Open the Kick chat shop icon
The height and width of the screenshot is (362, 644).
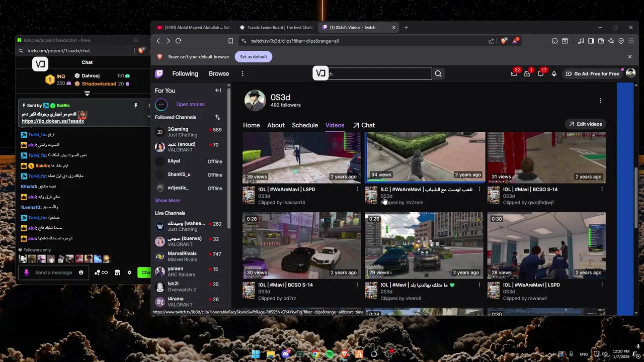117,273
